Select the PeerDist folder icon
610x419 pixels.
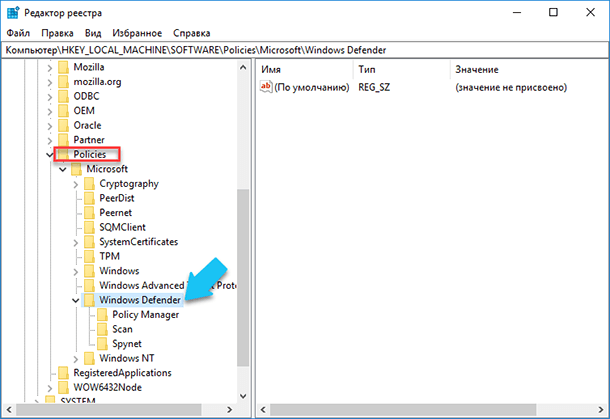[89, 198]
